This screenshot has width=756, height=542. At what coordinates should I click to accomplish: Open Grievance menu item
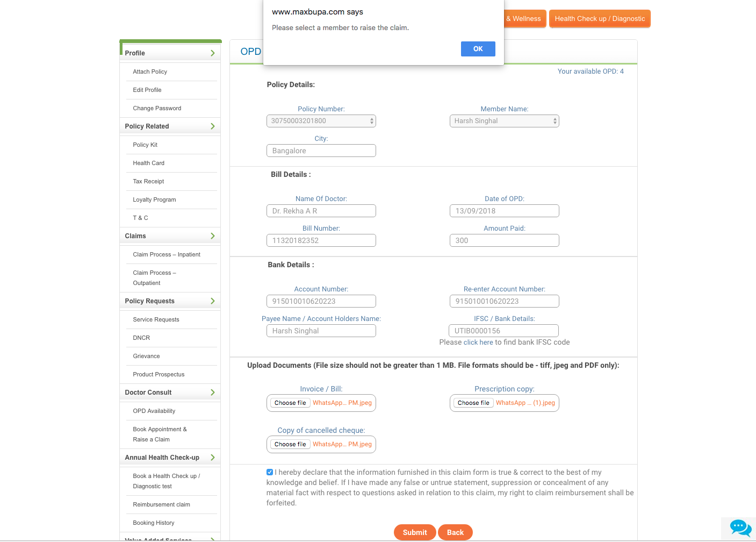click(146, 356)
